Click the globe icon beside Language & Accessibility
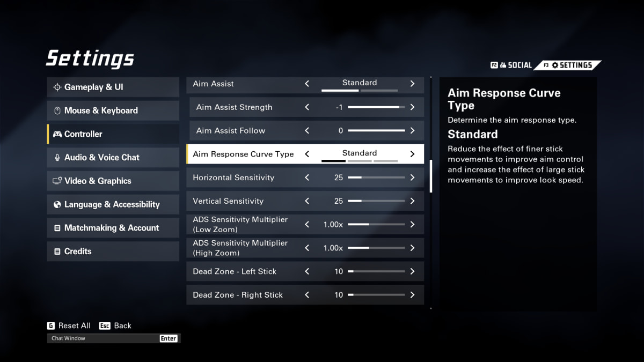Screen dimensions: 644x362 pyautogui.click(x=57, y=204)
